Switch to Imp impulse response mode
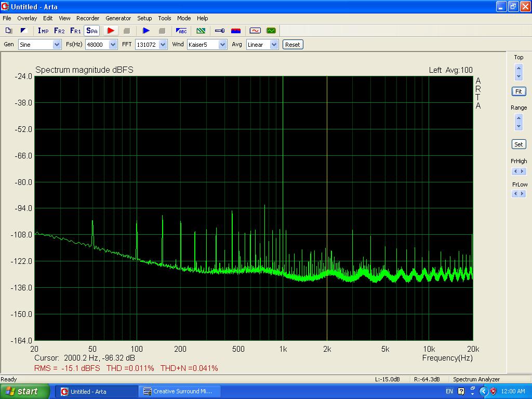The width and height of the screenshot is (532, 399). point(44,31)
